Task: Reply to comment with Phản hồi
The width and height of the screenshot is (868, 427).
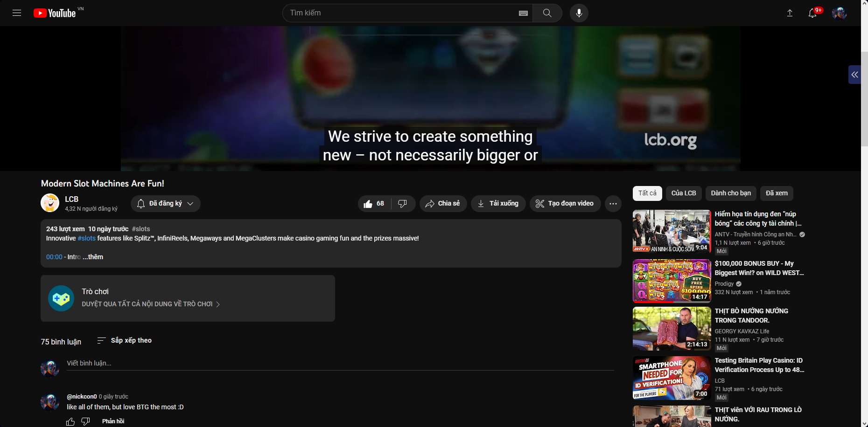Action: coord(113,421)
